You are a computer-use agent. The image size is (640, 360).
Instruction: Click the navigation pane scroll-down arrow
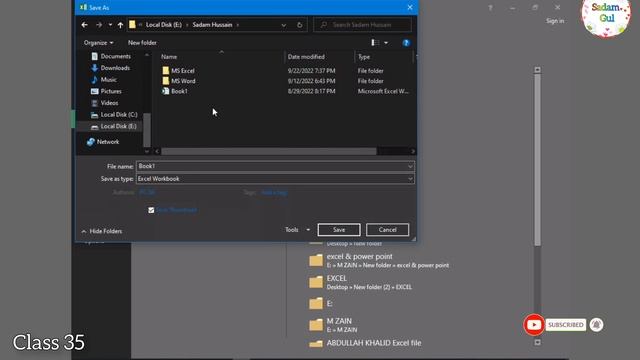click(x=147, y=151)
